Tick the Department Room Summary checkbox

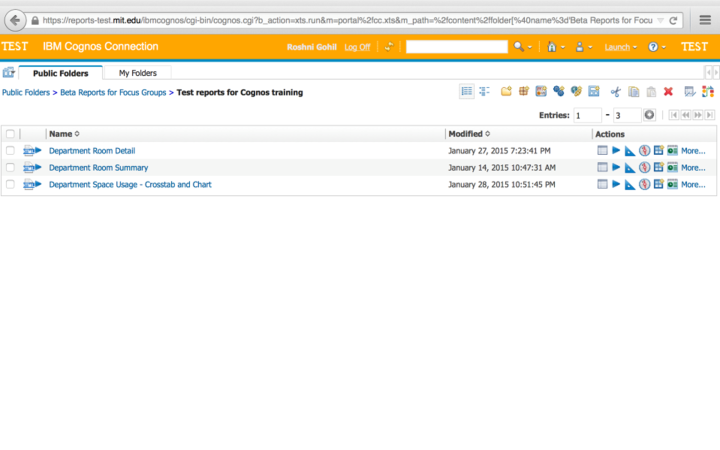(x=10, y=168)
